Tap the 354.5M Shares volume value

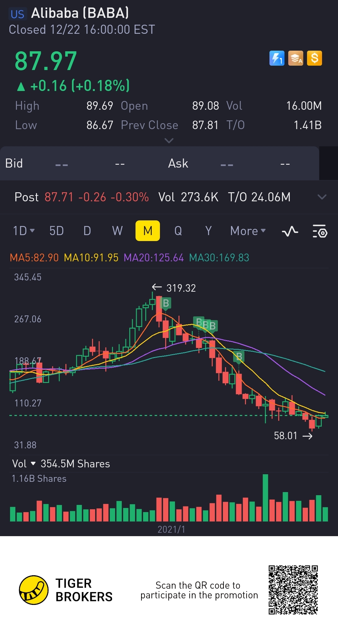(x=75, y=464)
